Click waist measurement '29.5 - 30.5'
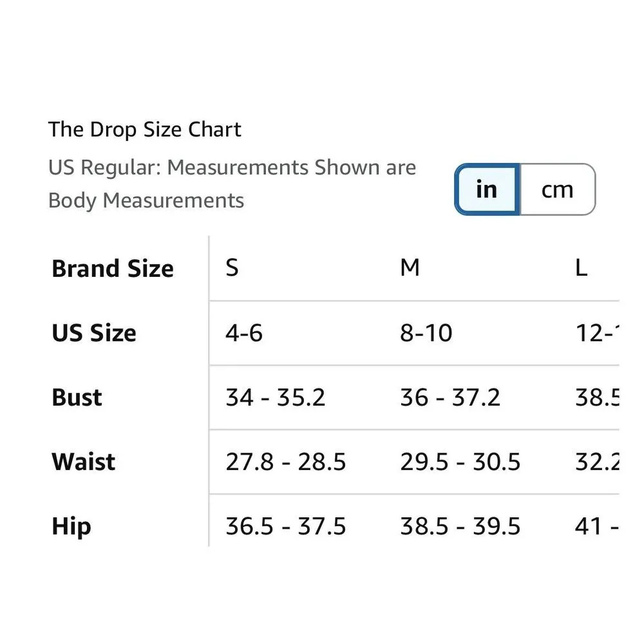This screenshot has width=644, height=644. point(460,462)
